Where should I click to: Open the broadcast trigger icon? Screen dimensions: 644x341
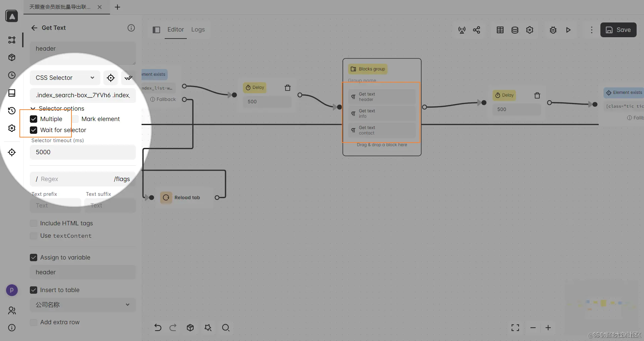coord(462,30)
